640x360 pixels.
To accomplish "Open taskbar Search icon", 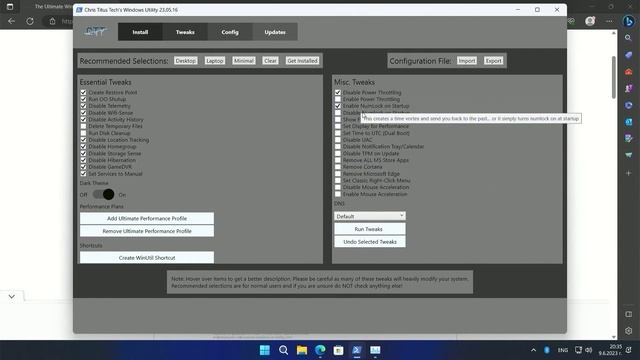I will pos(283,350).
